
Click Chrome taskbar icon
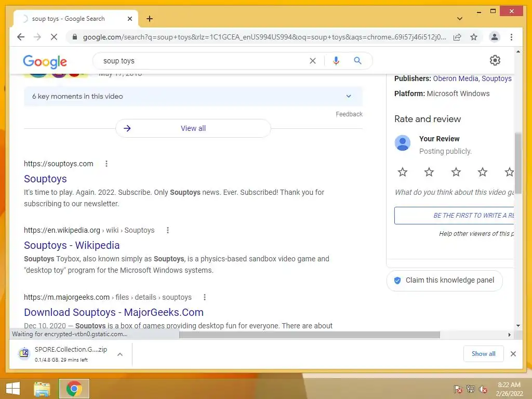[x=74, y=389]
